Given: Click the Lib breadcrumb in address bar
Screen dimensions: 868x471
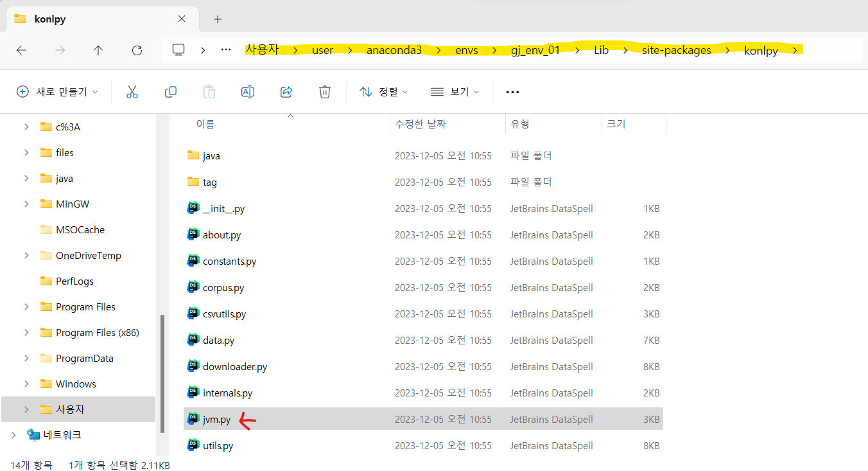Looking at the screenshot, I should [601, 50].
